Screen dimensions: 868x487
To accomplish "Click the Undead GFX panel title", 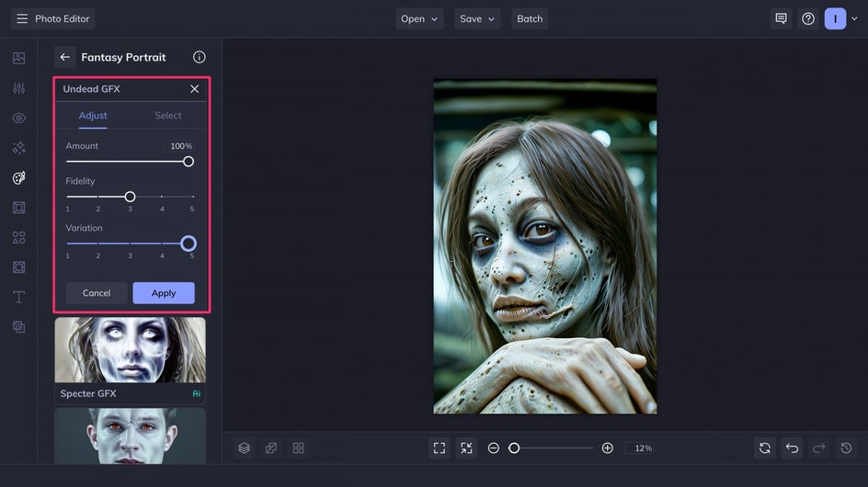I will click(x=91, y=89).
